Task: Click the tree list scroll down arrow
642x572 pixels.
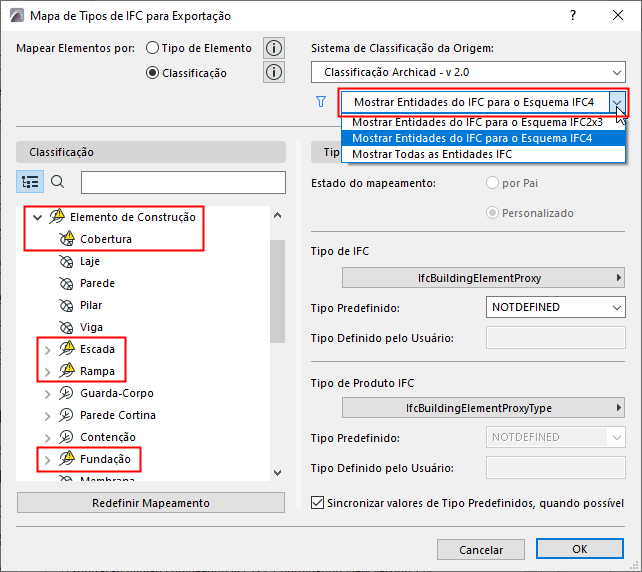Action: tap(278, 473)
